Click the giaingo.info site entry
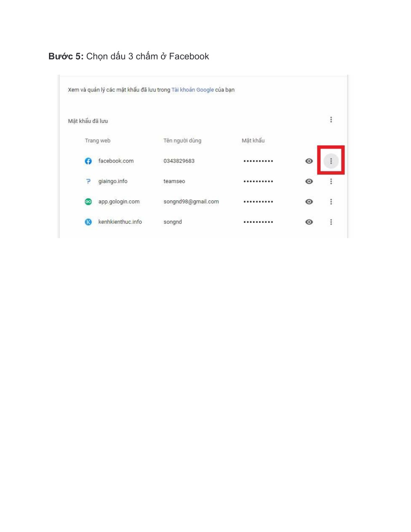Image resolution: width=411 pixels, height=532 pixels. pyautogui.click(x=113, y=181)
